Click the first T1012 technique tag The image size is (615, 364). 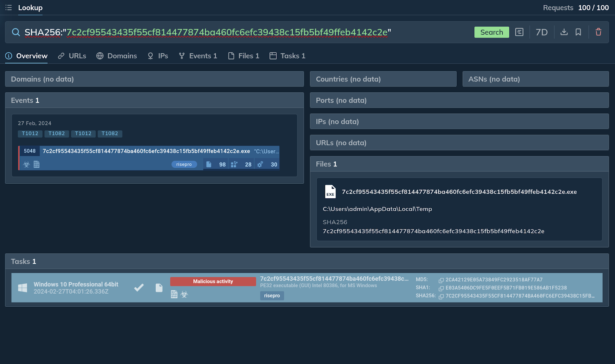pos(30,134)
